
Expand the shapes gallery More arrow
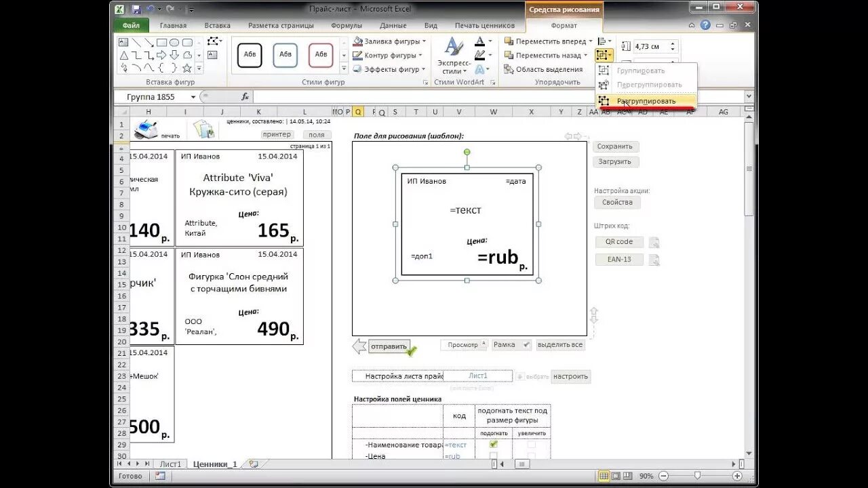(x=199, y=68)
